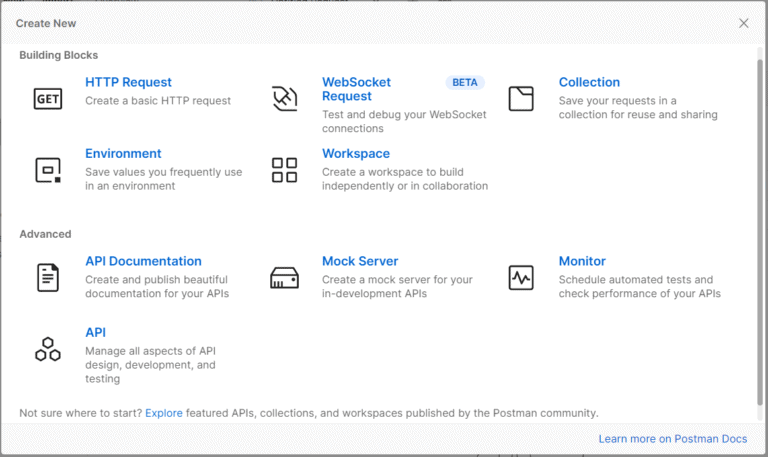768x457 pixels.
Task: Click the Collection folder icon
Action: pos(521,98)
